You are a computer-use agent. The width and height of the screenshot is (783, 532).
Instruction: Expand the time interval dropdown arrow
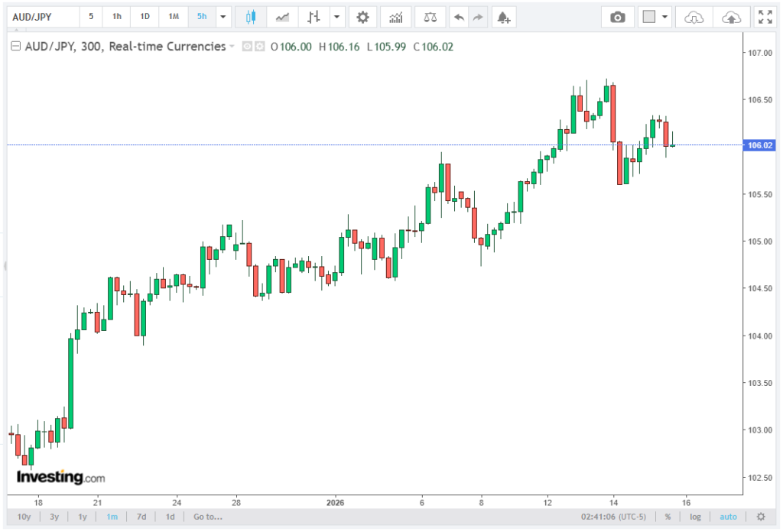tap(223, 17)
